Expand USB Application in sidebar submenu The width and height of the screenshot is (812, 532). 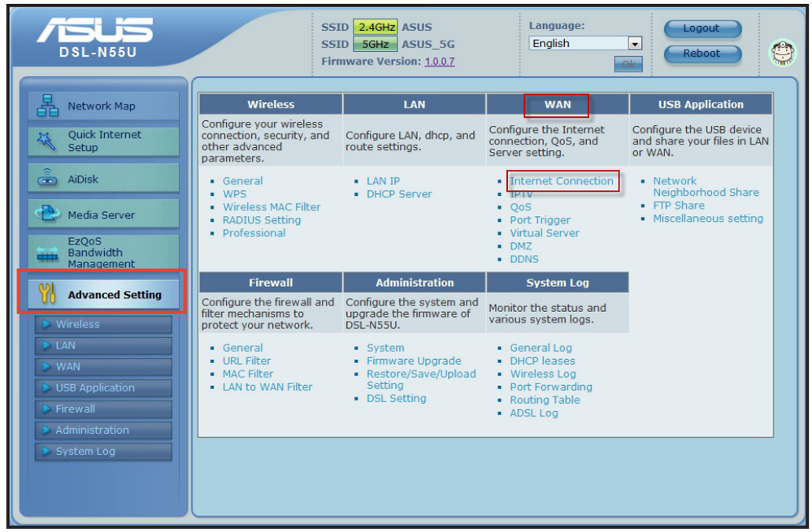[x=103, y=388]
